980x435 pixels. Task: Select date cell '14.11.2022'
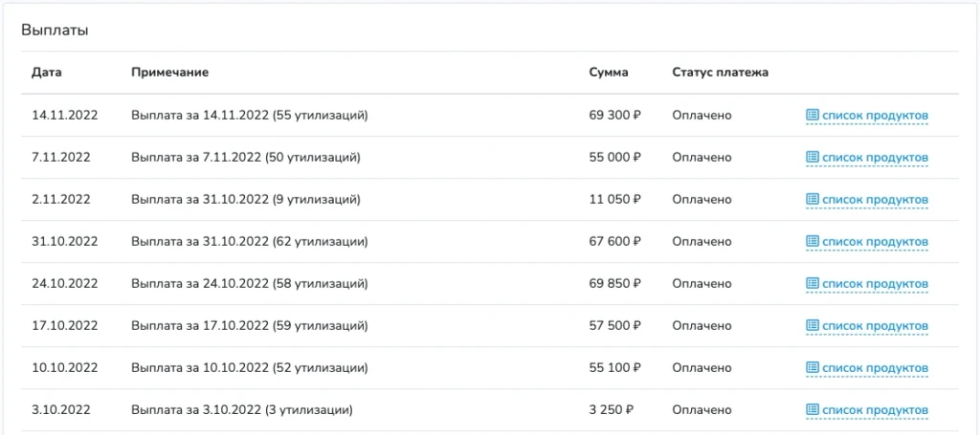click(x=65, y=116)
